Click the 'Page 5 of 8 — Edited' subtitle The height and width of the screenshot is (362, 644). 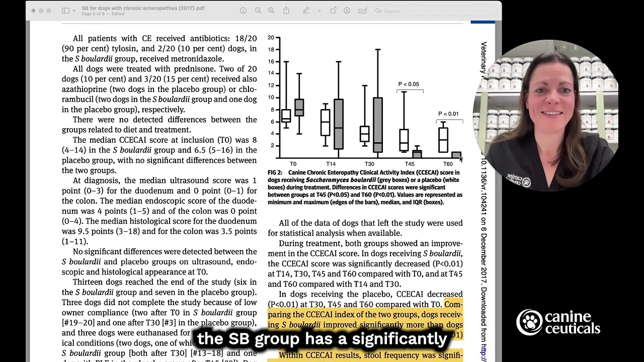[103, 14]
